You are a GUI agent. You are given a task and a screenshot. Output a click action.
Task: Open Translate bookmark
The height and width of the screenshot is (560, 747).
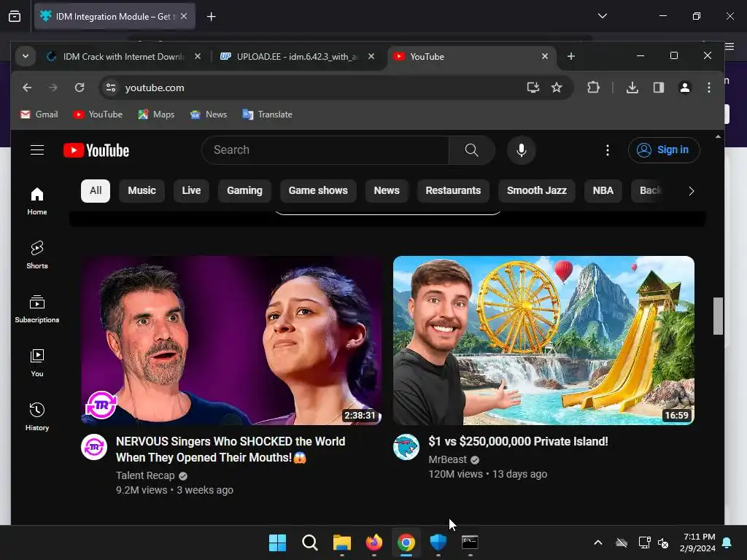pyautogui.click(x=267, y=114)
